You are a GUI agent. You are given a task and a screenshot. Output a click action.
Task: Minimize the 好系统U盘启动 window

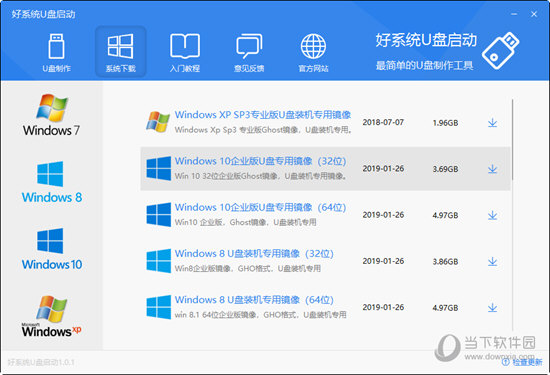(514, 14)
